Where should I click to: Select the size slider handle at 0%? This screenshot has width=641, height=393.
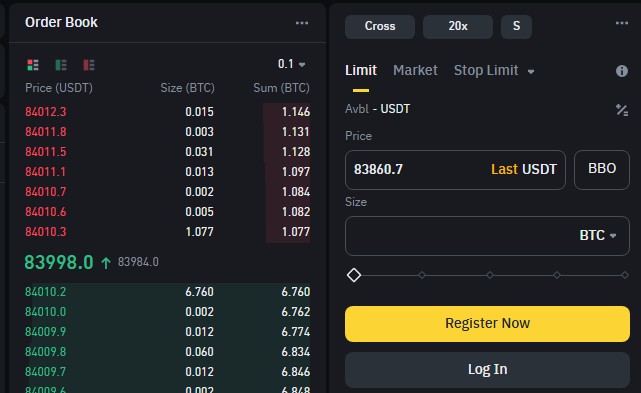(x=354, y=275)
